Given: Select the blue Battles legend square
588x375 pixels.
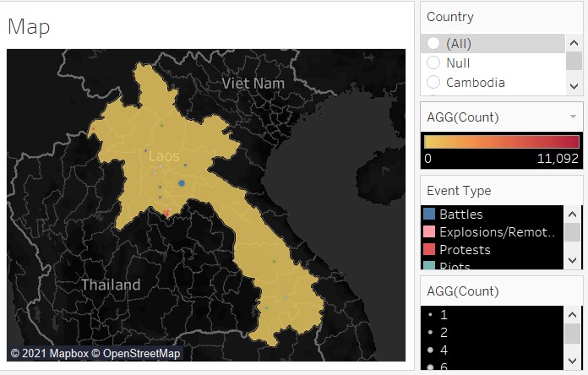Looking at the screenshot, I should [430, 215].
